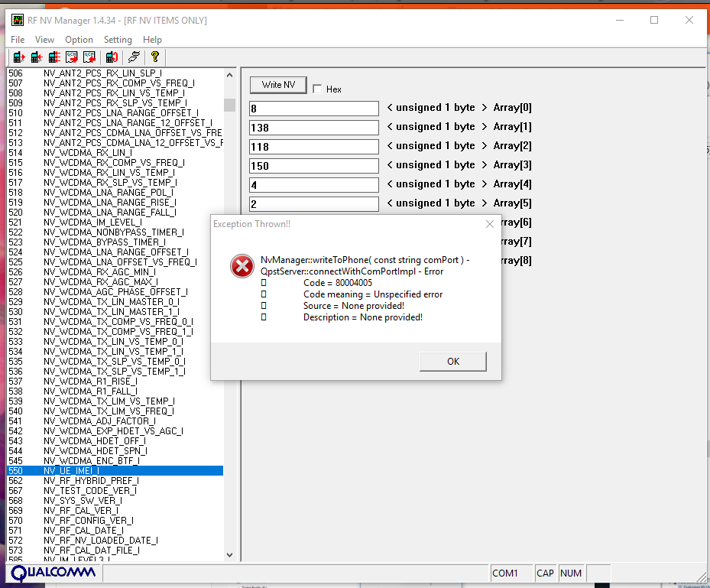This screenshot has height=588, width=710.
Task: Click the COM port connection icon
Action: pos(134,57)
